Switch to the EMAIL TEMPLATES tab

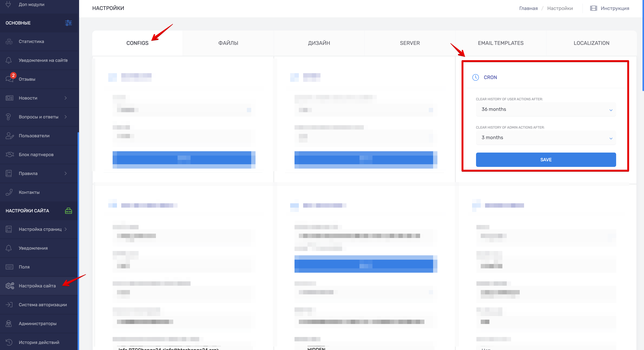(501, 43)
